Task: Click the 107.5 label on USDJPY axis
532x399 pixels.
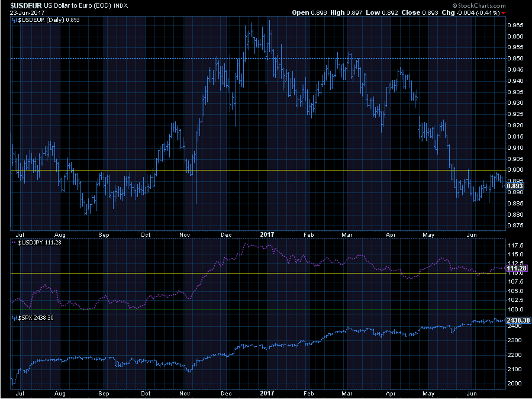Action: pyautogui.click(x=515, y=282)
